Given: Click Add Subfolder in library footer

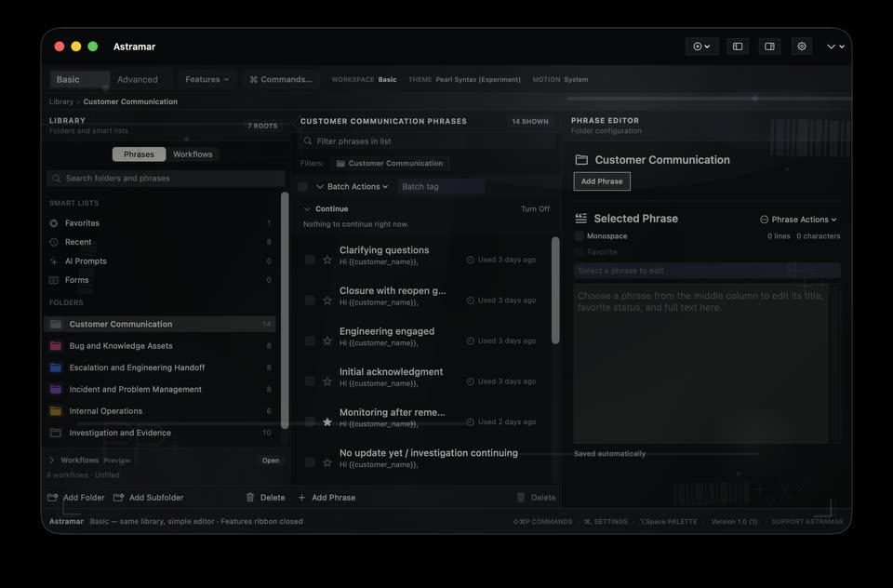Looking at the screenshot, I should click(149, 498).
